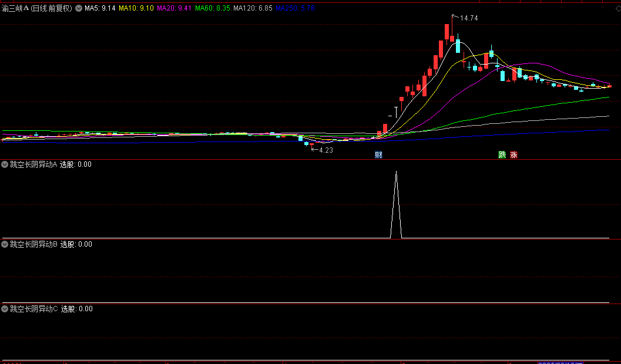Select the yellow MA10 moving average label
The image size is (621, 364).
136,8
